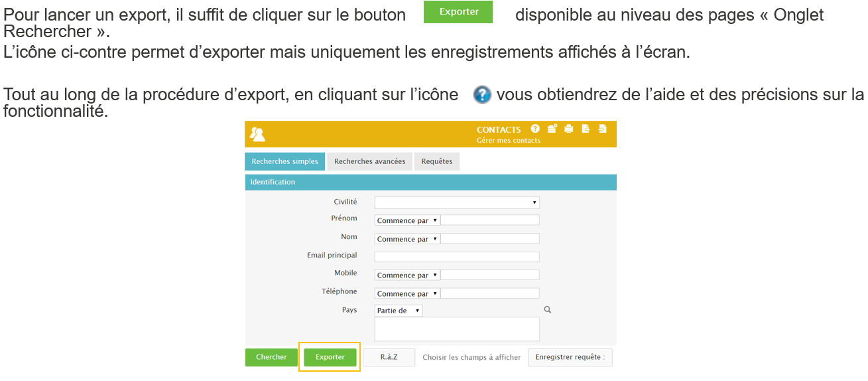
Task: Expand the Prénom 'Commence par' dropdown
Action: click(407, 220)
